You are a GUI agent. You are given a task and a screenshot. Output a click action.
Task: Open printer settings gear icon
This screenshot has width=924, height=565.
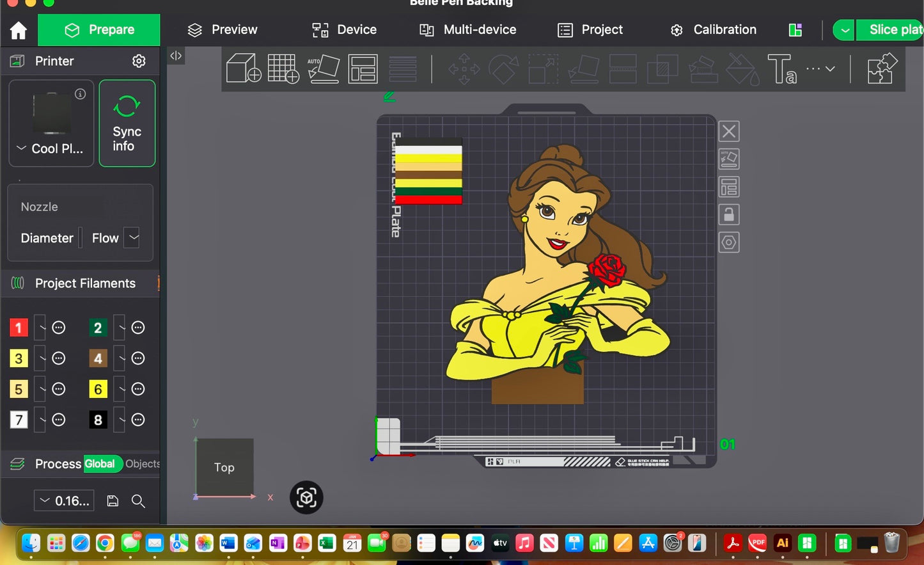[139, 61]
